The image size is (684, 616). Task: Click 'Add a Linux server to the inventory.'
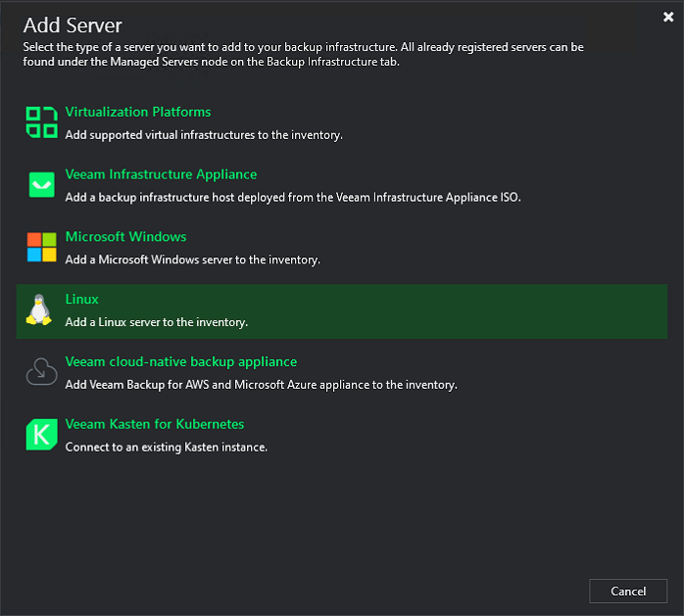[156, 322]
